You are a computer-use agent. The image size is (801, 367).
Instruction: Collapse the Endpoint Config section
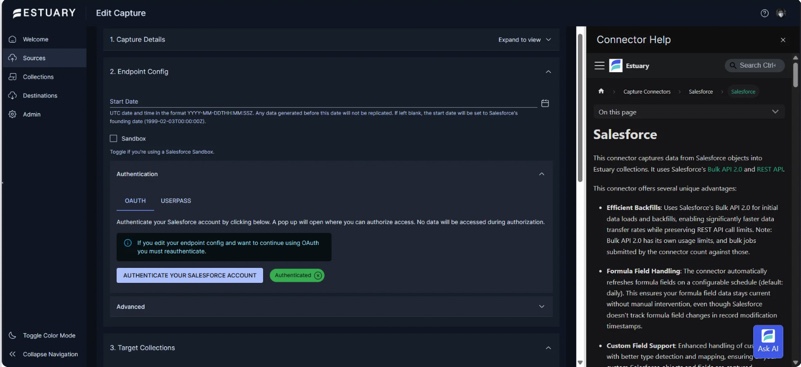pyautogui.click(x=548, y=72)
